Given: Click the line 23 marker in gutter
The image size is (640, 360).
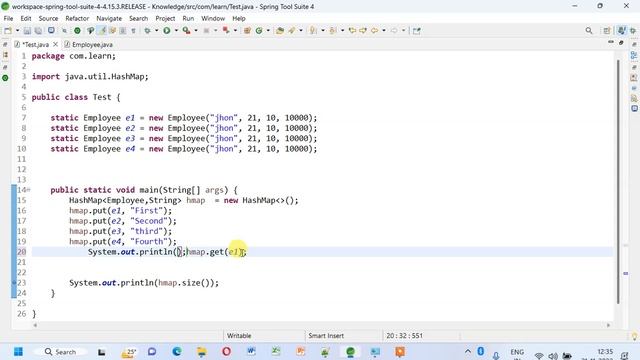Looking at the screenshot, I should tap(14, 282).
